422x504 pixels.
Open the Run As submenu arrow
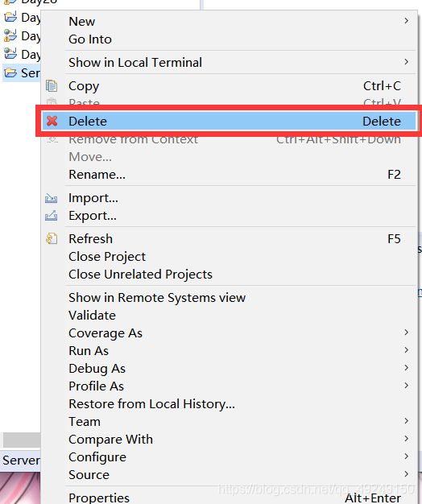(407, 349)
